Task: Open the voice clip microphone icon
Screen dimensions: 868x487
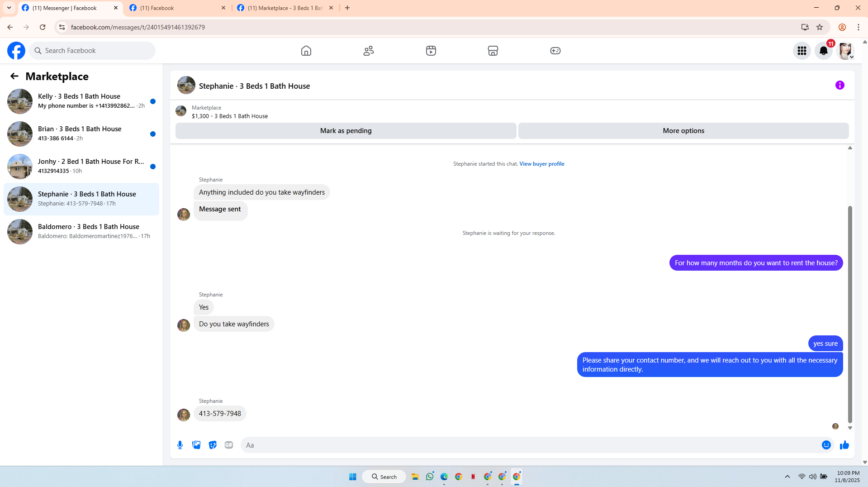Action: [180, 445]
